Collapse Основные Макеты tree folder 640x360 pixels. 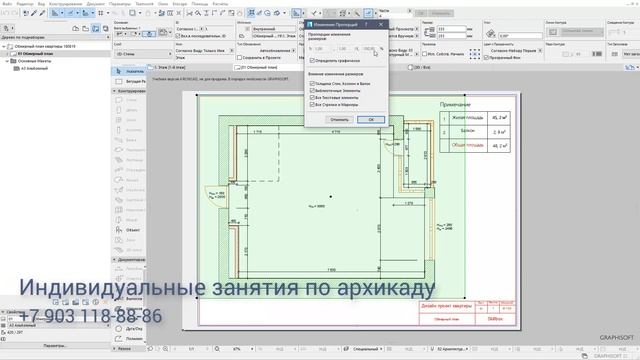(7, 61)
